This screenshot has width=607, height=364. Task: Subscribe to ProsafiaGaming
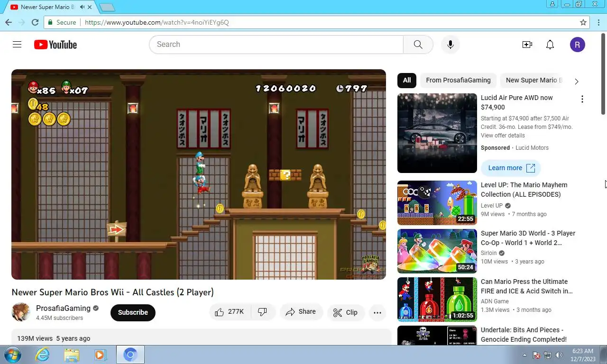[x=133, y=312]
